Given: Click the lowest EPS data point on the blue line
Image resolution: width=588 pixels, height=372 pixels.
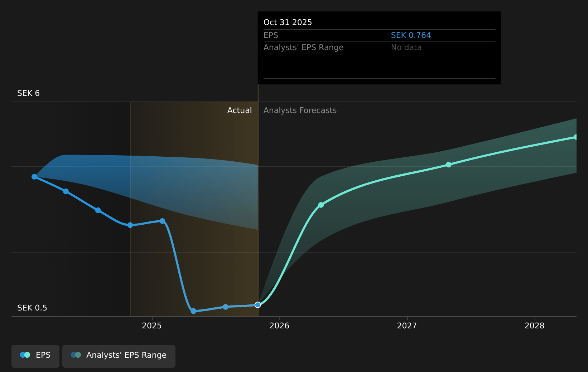Looking at the screenshot, I should (x=193, y=311).
